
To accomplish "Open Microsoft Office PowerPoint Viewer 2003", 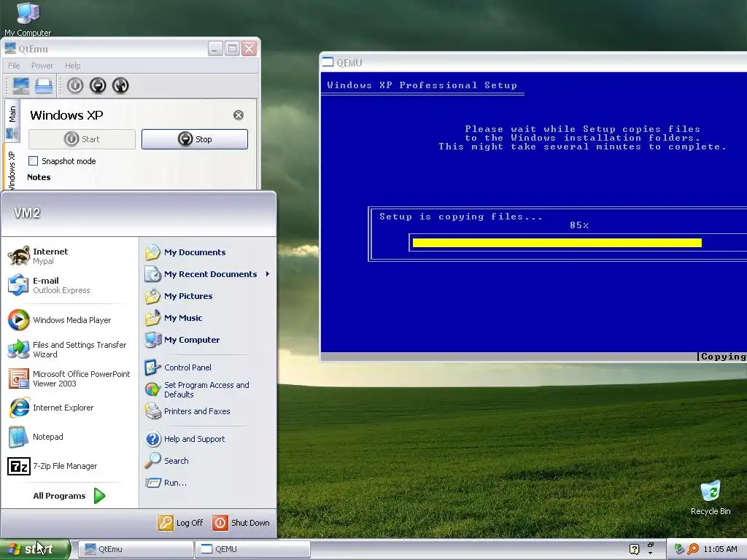I will tap(71, 378).
